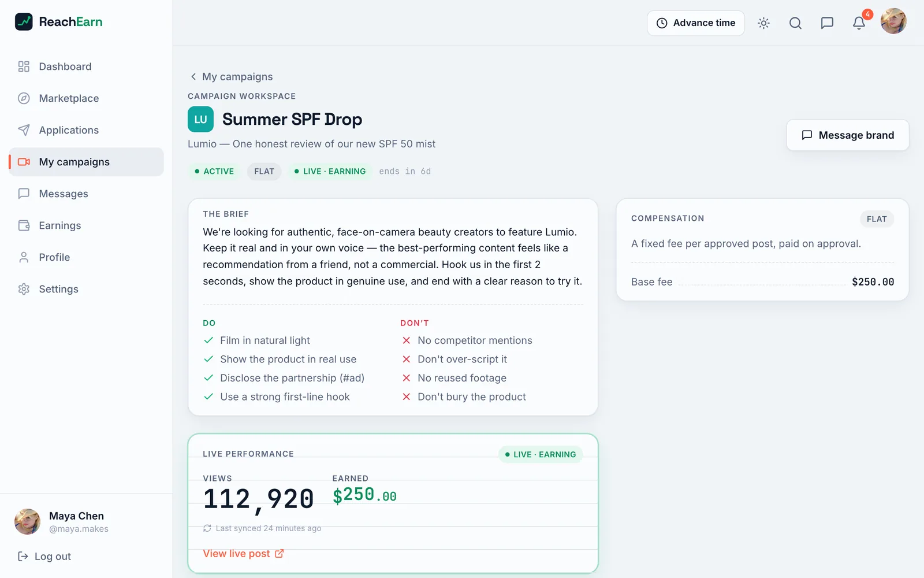
Task: Select My campaigns sidebar item
Action: pos(86,162)
